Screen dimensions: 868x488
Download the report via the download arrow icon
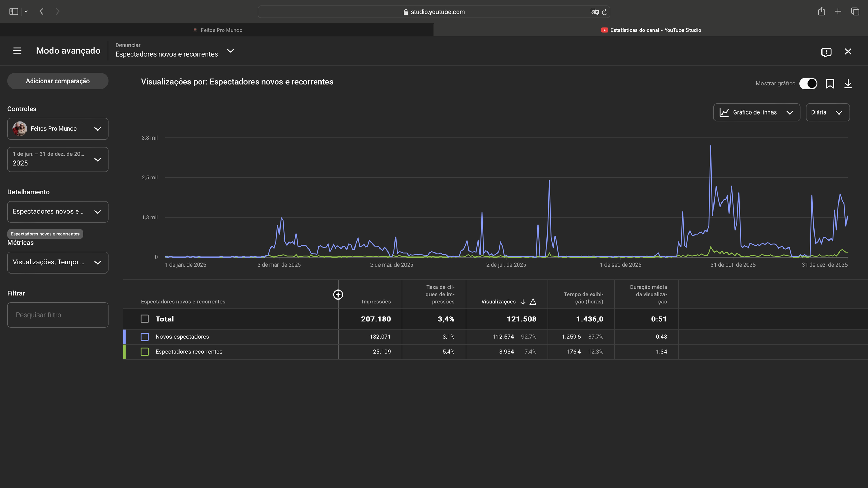pos(848,84)
